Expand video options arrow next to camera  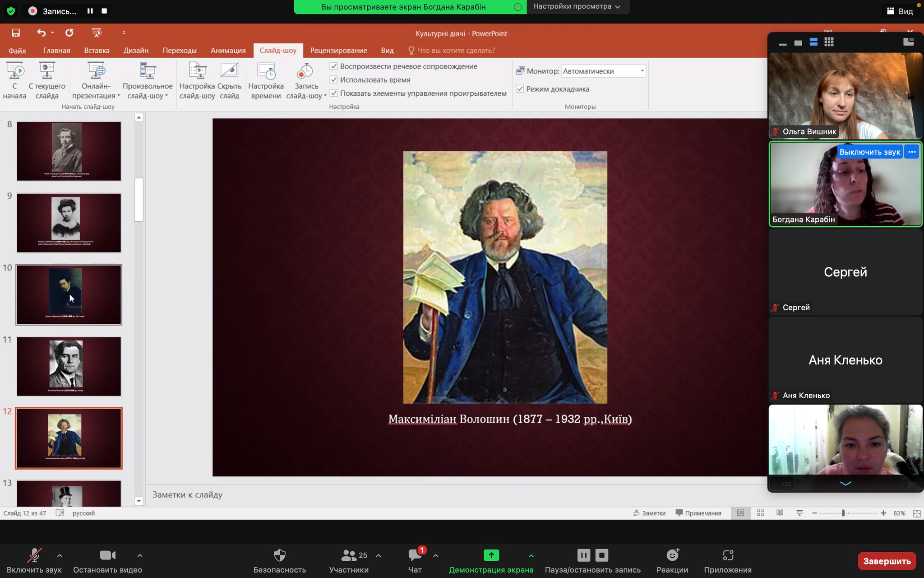click(x=140, y=555)
